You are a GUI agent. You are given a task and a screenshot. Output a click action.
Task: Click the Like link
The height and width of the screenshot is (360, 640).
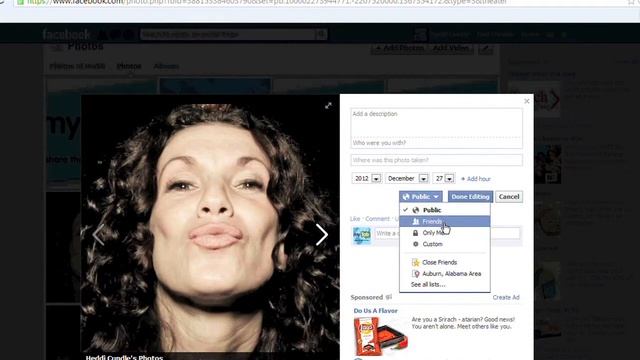click(355, 219)
